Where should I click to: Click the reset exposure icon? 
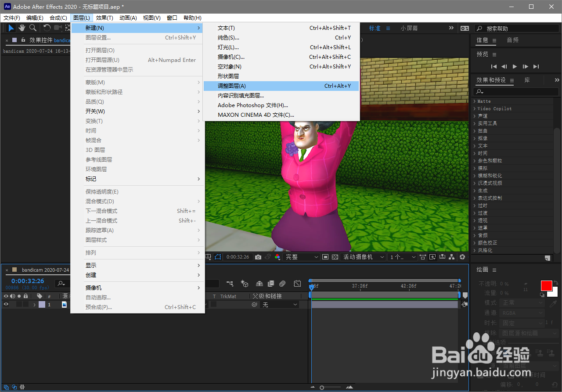coord(462,257)
